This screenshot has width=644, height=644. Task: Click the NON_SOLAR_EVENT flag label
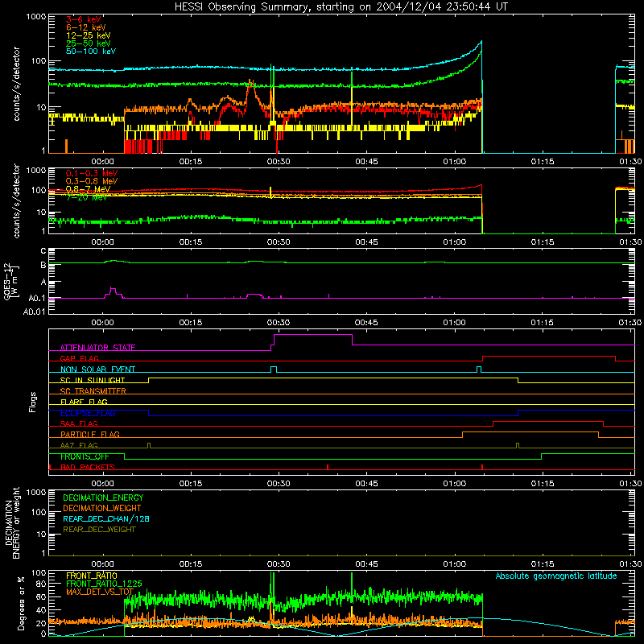[x=97, y=369]
